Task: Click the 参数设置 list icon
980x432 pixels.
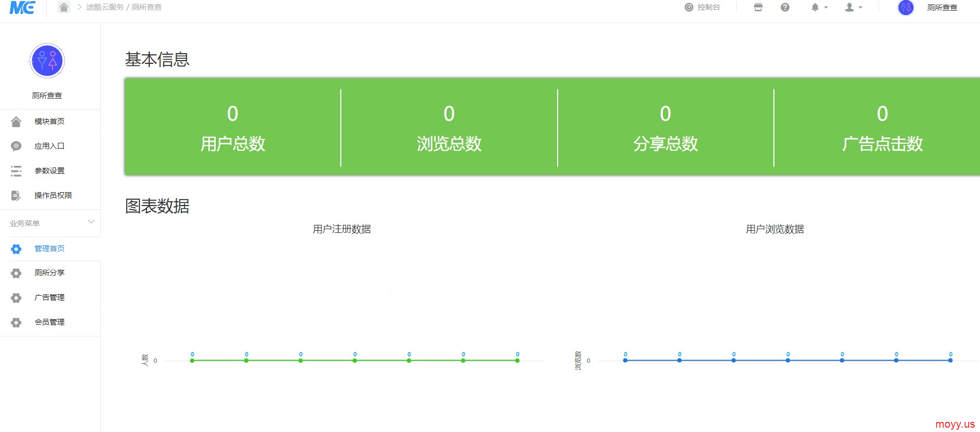Action: [16, 171]
